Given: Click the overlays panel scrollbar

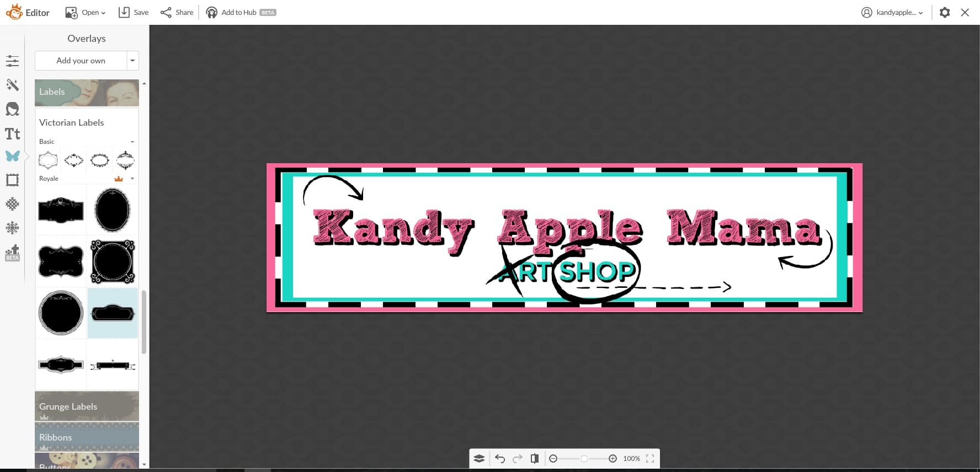Looking at the screenshot, I should (x=144, y=322).
